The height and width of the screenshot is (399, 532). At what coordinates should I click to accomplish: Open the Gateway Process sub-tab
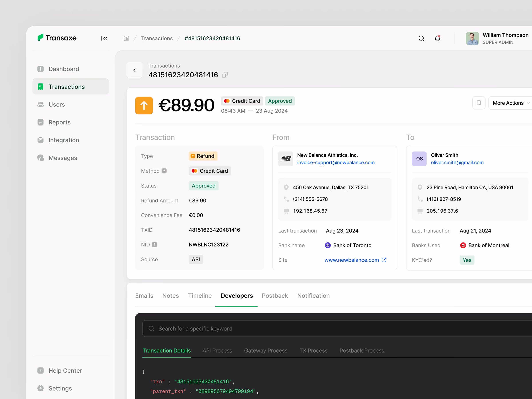pos(266,351)
